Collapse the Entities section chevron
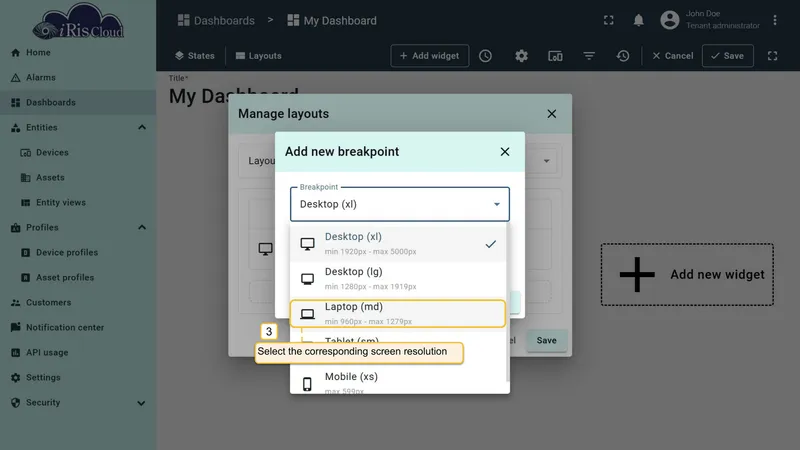The height and width of the screenshot is (450, 800). (142, 128)
